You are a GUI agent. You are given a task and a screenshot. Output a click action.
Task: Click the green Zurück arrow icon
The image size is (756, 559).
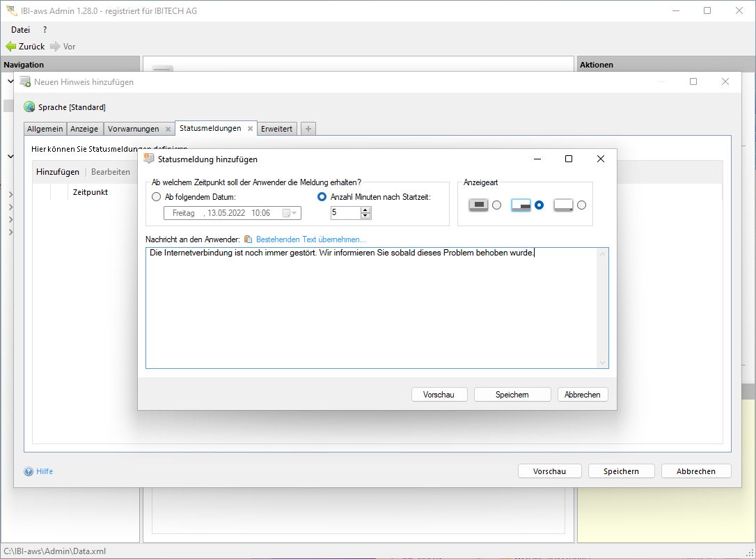10,47
